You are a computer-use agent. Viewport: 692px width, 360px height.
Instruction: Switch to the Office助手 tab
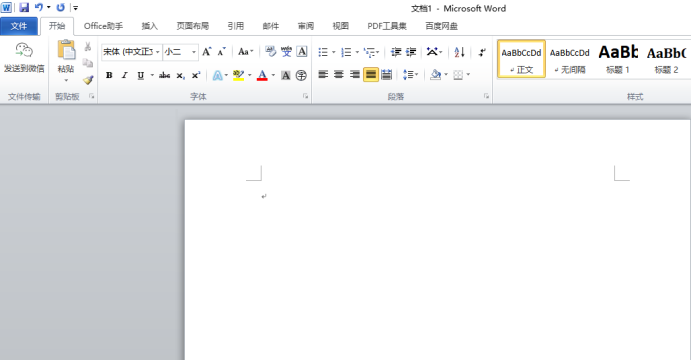[x=103, y=26]
